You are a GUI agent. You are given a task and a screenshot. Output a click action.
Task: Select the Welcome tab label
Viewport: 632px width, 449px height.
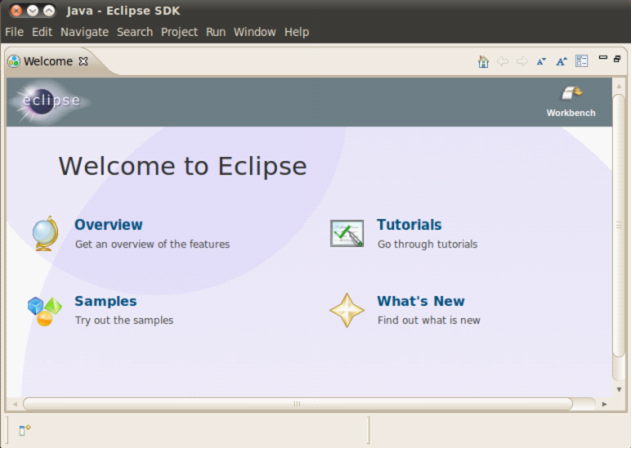(48, 61)
